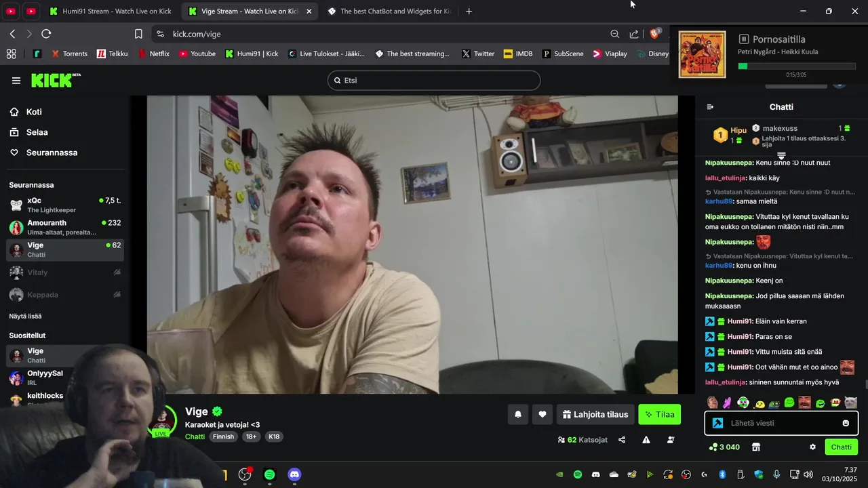Open the second pinned YouTube tab
Screen dimensions: 868x488
31,11
